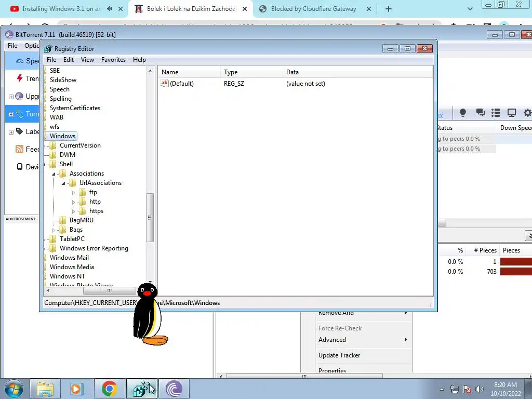The height and width of the screenshot is (399, 532).
Task: Click the registry tree horizontal scrollbar thumb
Action: (x=110, y=291)
